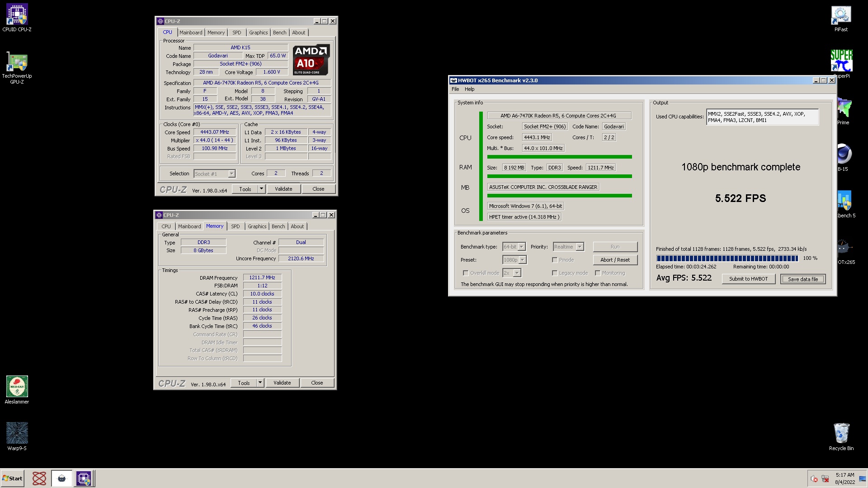Image resolution: width=868 pixels, height=488 pixels.
Task: Click the volume muted tray icon
Action: click(814, 479)
